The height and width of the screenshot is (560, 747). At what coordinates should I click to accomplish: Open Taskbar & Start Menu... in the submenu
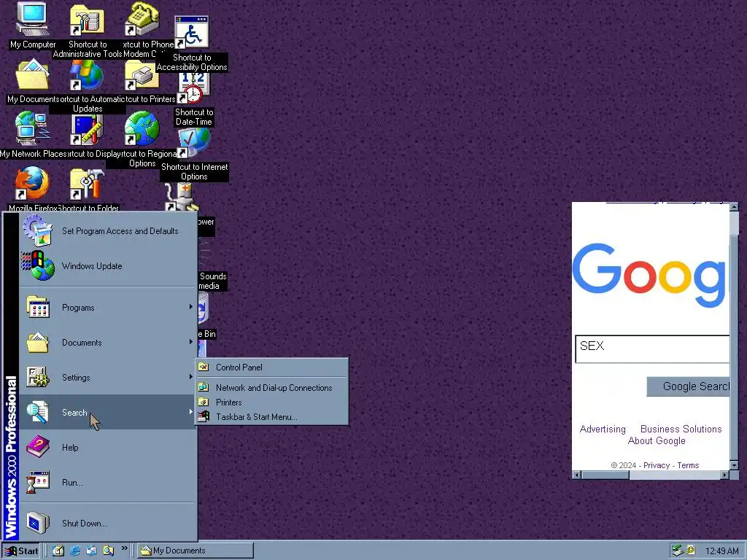tap(272, 416)
